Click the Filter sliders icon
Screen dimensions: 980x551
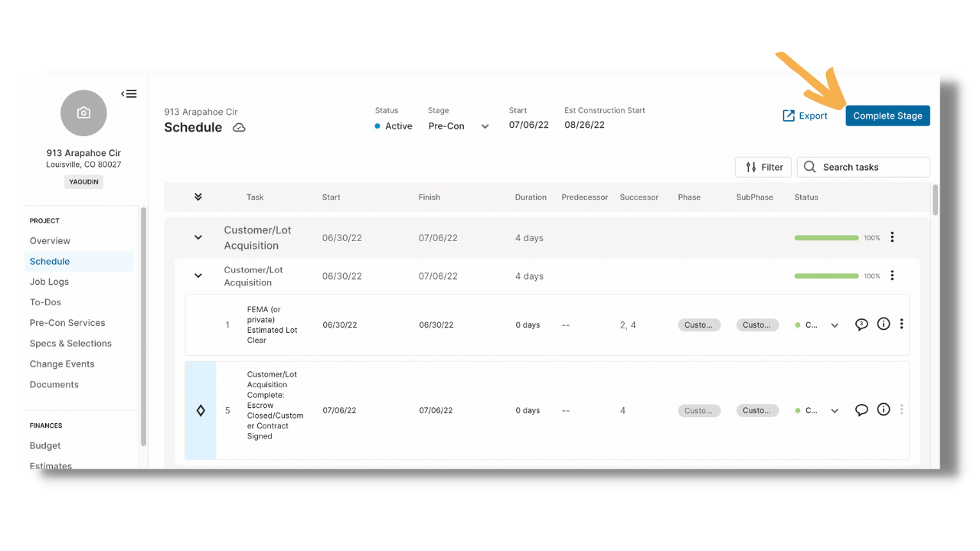751,167
